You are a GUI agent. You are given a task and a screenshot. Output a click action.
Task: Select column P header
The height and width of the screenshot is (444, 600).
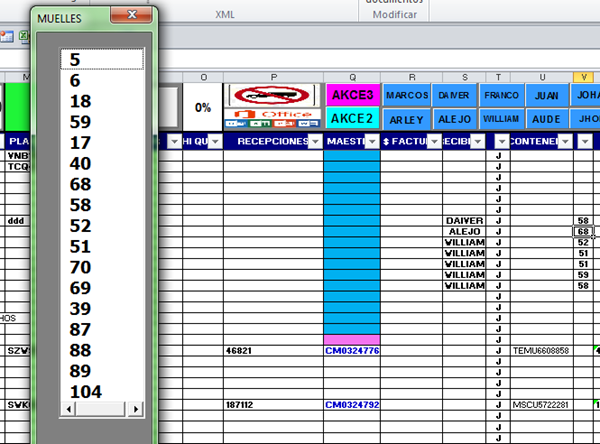coord(274,77)
